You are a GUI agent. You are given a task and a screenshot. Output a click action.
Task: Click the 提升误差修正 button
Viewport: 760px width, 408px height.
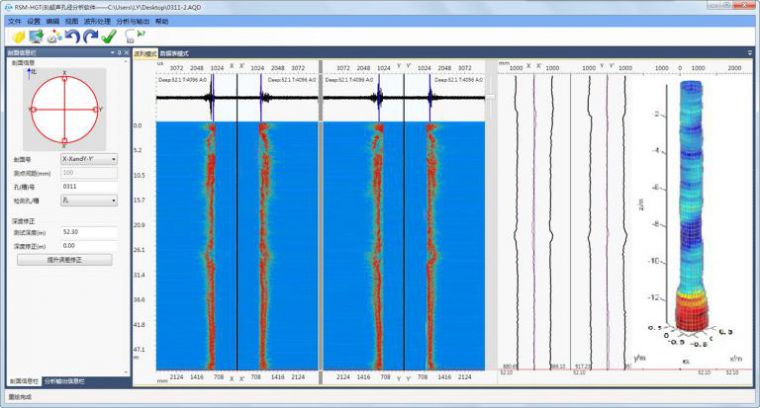65,259
